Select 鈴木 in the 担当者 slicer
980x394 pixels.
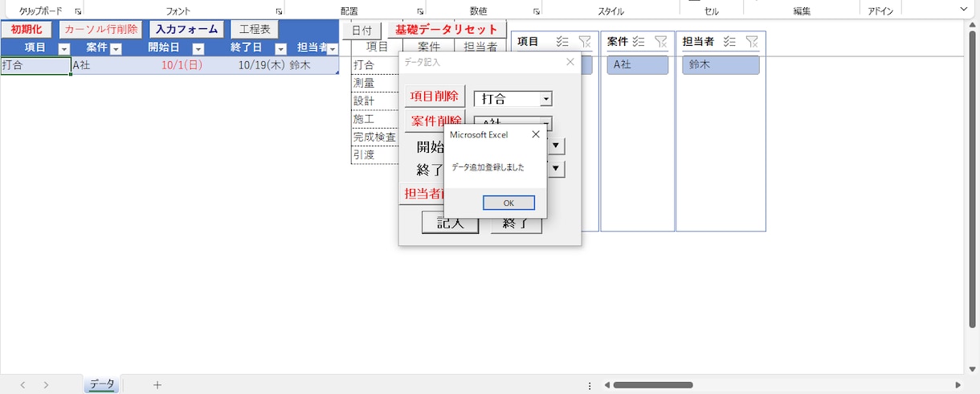721,65
